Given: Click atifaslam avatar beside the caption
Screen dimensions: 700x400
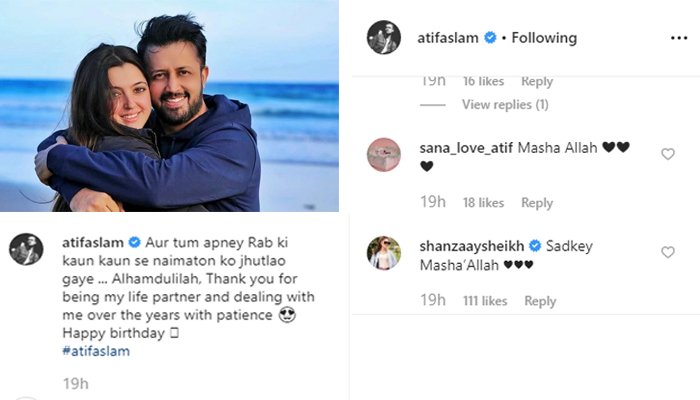Looking at the screenshot, I should (x=26, y=249).
